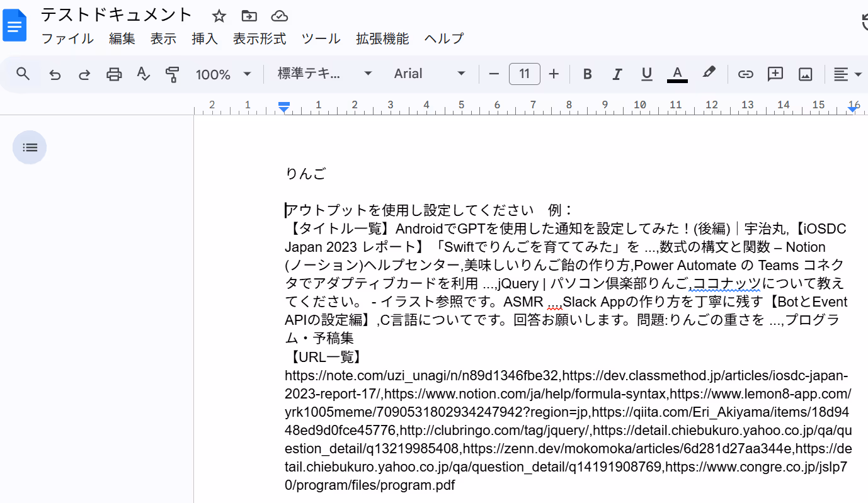Click the 【URL一覧】 heading text
The image size is (868, 503).
(324, 358)
